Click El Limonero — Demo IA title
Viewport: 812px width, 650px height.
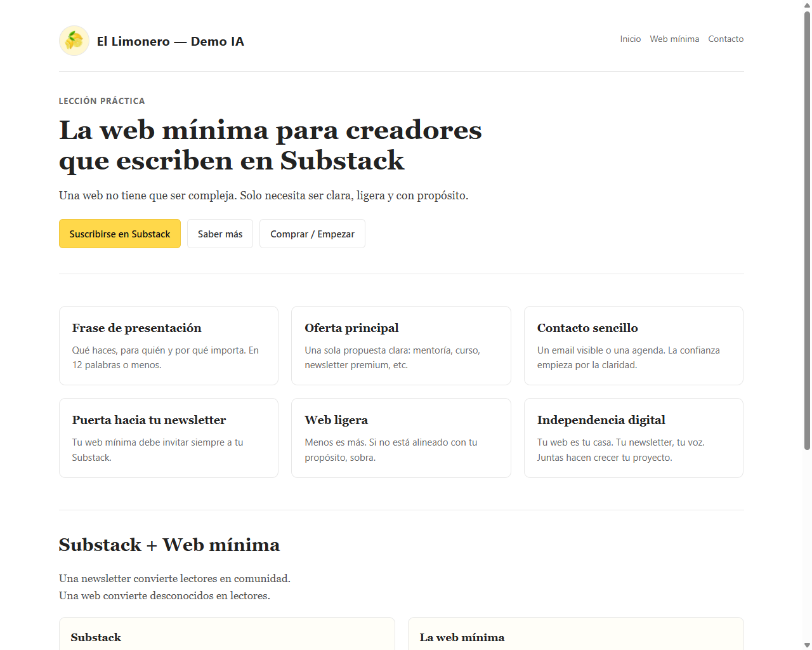(x=170, y=41)
